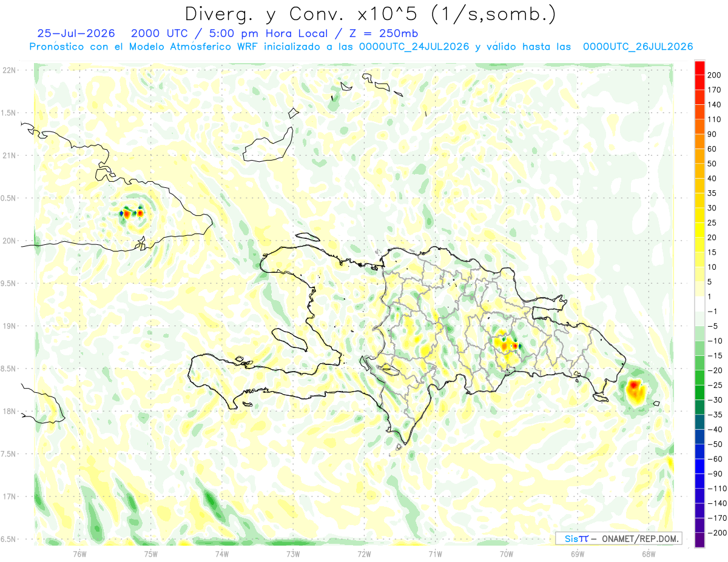Click the '74W' longitude label
The width and height of the screenshot is (728, 562).
point(221,554)
